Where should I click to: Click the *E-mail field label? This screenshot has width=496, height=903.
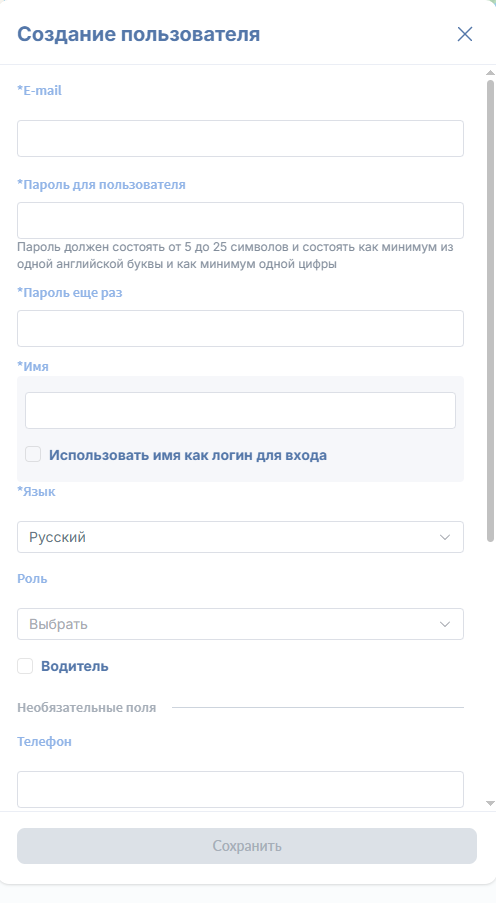pos(39,90)
